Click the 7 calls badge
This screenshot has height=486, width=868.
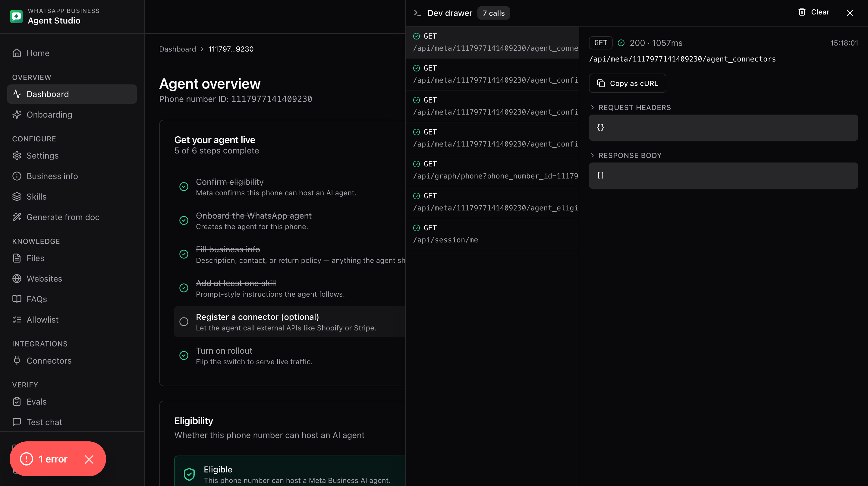[x=494, y=13]
